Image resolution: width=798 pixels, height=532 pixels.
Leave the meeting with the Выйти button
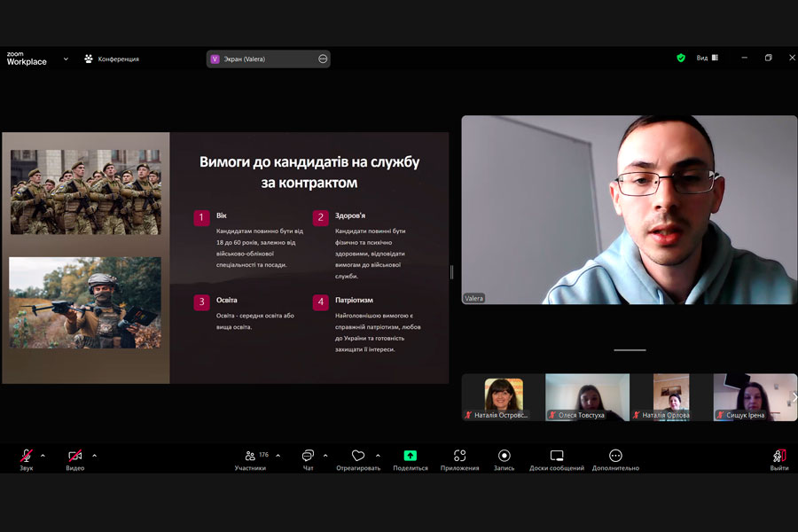click(x=779, y=459)
